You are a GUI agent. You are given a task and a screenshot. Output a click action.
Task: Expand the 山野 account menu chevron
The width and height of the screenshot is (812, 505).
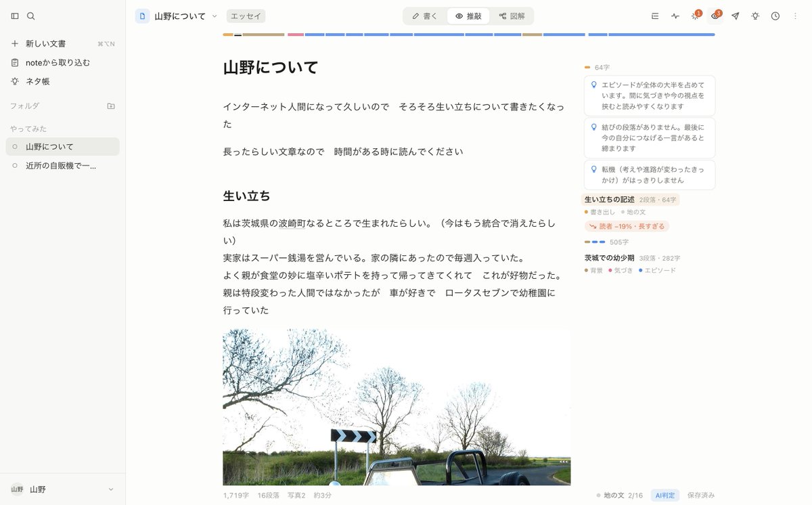click(x=111, y=489)
